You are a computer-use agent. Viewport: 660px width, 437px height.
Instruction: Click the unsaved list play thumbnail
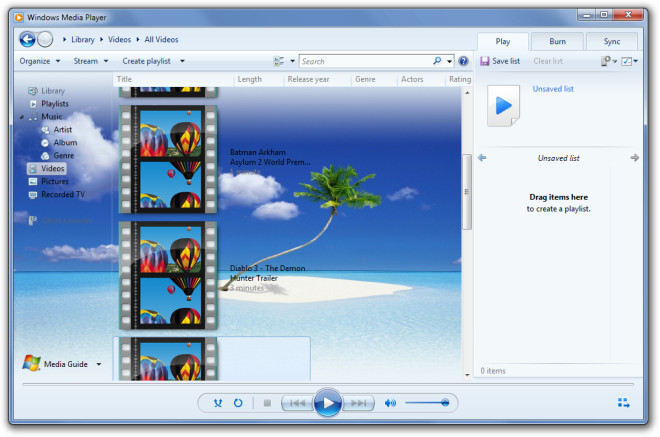tap(503, 106)
